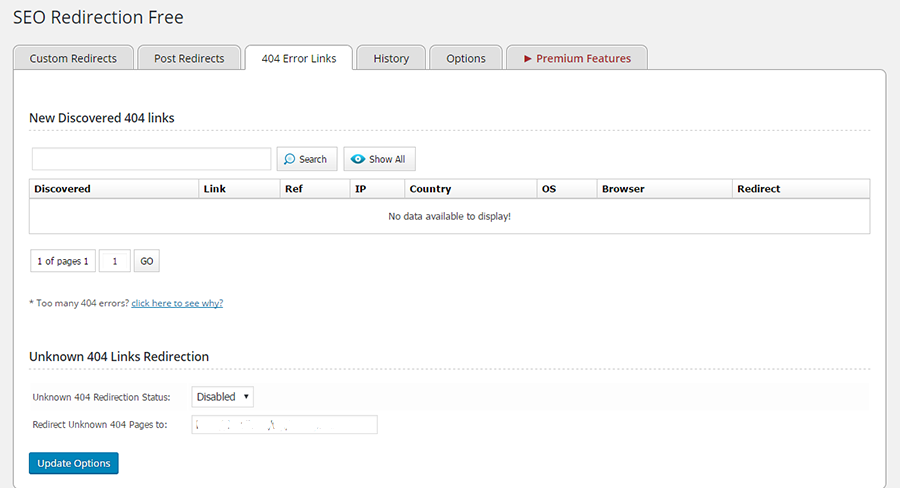
Task: Click the Redirect column header
Action: point(801,189)
